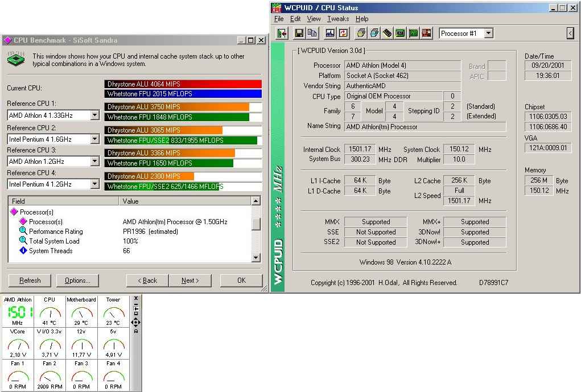
Task: Open the Reference CPU 1 dropdown
Action: (x=95, y=115)
